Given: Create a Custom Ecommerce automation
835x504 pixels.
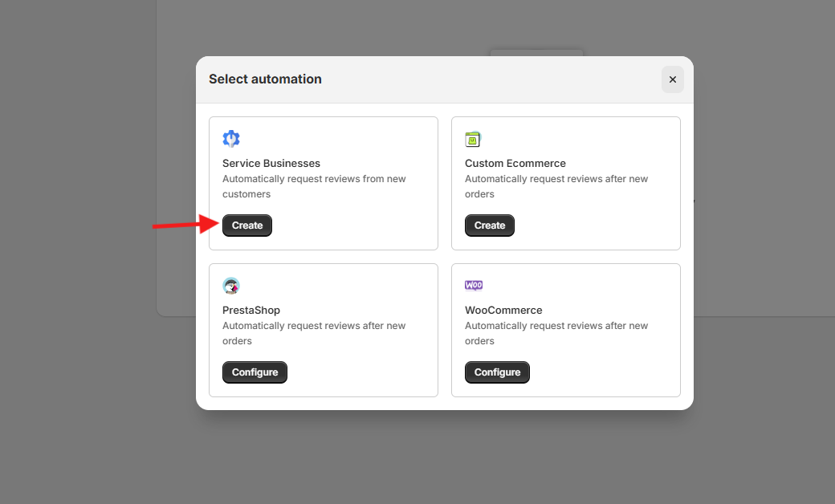Looking at the screenshot, I should (490, 226).
